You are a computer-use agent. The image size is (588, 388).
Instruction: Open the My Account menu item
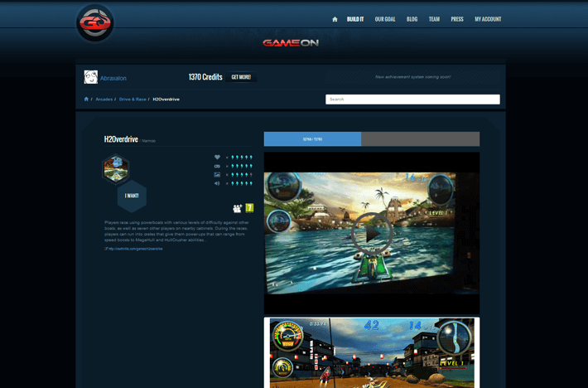pyautogui.click(x=488, y=19)
